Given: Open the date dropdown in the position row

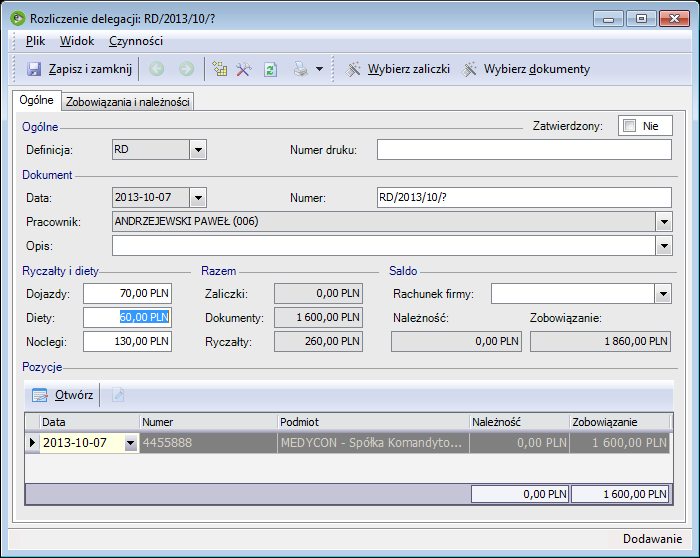Looking at the screenshot, I should coord(130,443).
